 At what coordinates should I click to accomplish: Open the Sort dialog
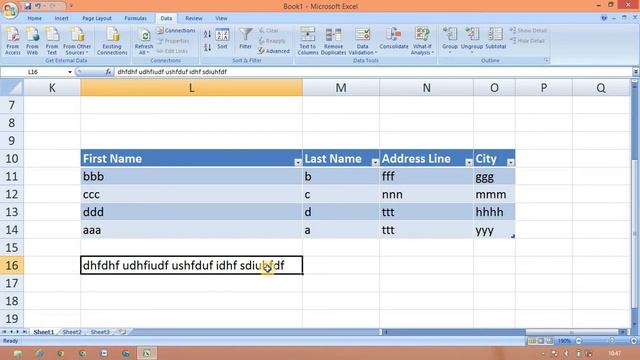coord(222,39)
